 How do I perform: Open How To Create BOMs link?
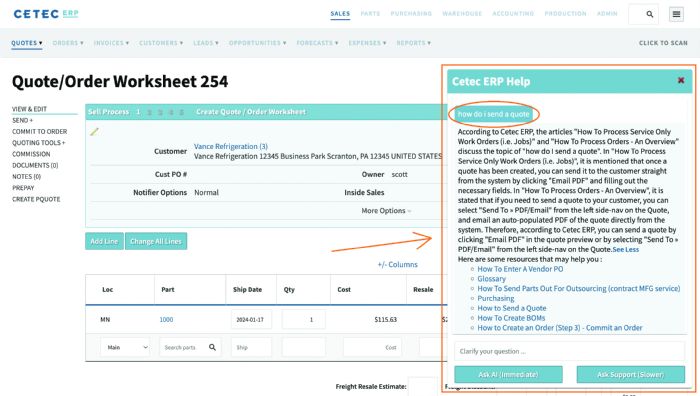coord(511,318)
